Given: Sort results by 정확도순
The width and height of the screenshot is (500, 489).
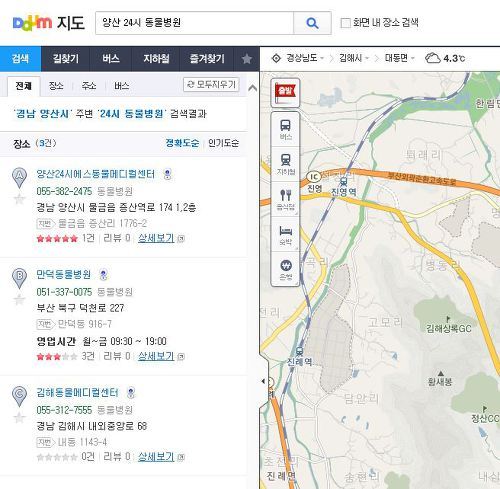Looking at the screenshot, I should pos(182,143).
